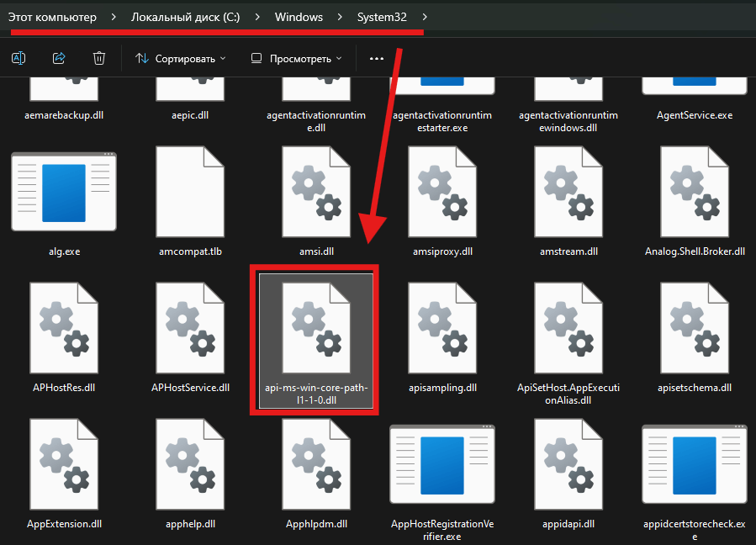Open the Просмотреть view dropdown

tap(297, 58)
